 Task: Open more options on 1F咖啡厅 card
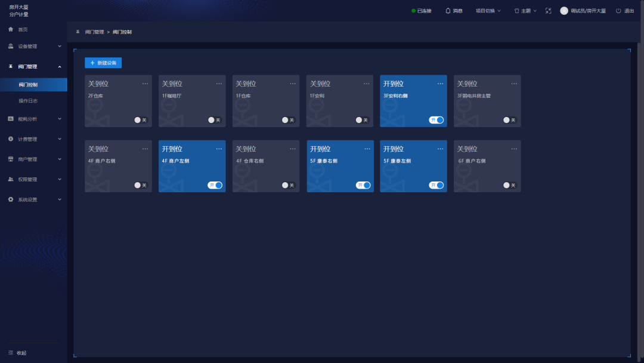tap(219, 84)
